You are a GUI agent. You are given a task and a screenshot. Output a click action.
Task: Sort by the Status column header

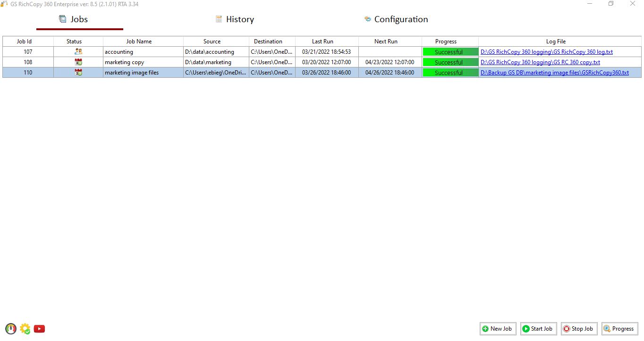click(x=78, y=42)
